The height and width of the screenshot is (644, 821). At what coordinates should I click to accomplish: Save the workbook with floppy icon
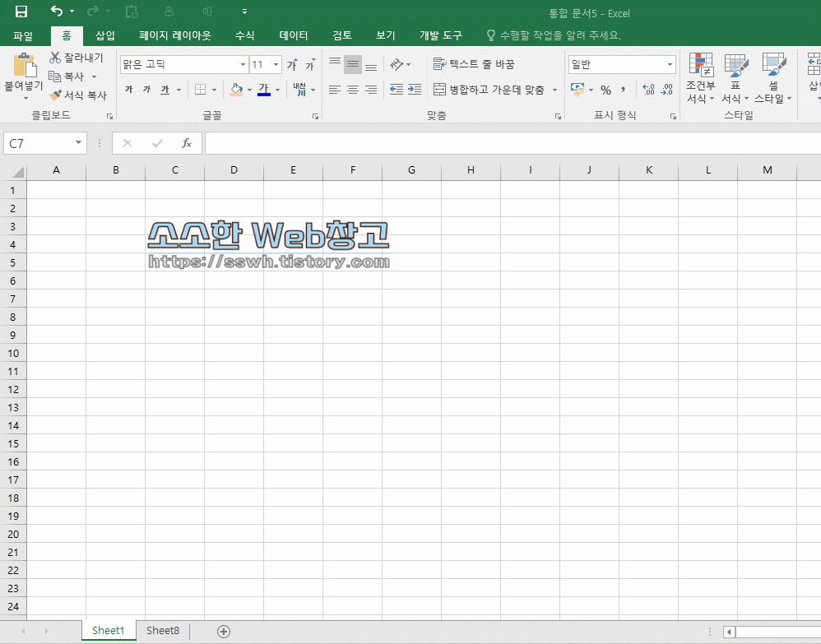(x=21, y=12)
